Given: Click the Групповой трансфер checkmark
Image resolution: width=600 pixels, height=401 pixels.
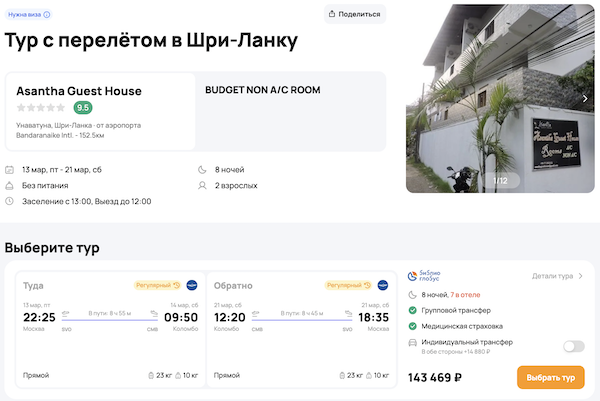Looking at the screenshot, I should tap(414, 310).
